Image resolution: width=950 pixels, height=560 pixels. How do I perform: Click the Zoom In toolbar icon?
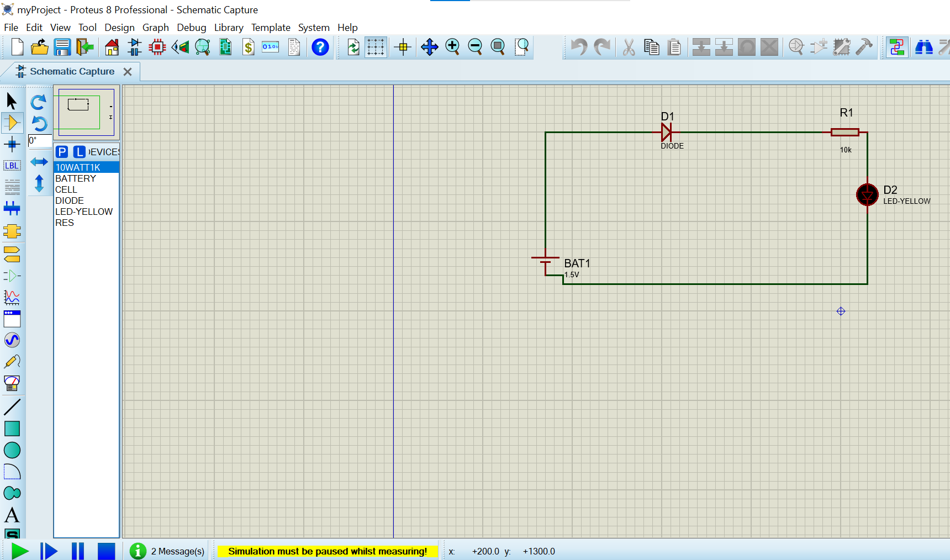(x=452, y=47)
